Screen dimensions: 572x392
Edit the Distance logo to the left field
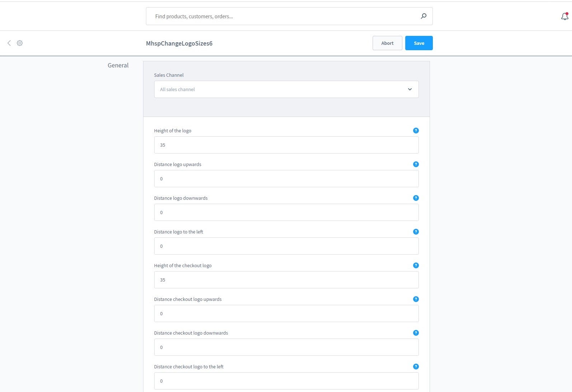286,246
